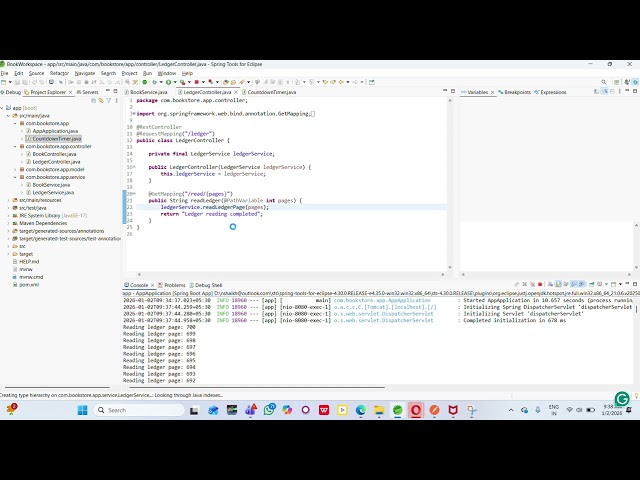The height and width of the screenshot is (480, 640).
Task: Click the Open Perspective icon in top-right toolbar
Action: [x=617, y=82]
